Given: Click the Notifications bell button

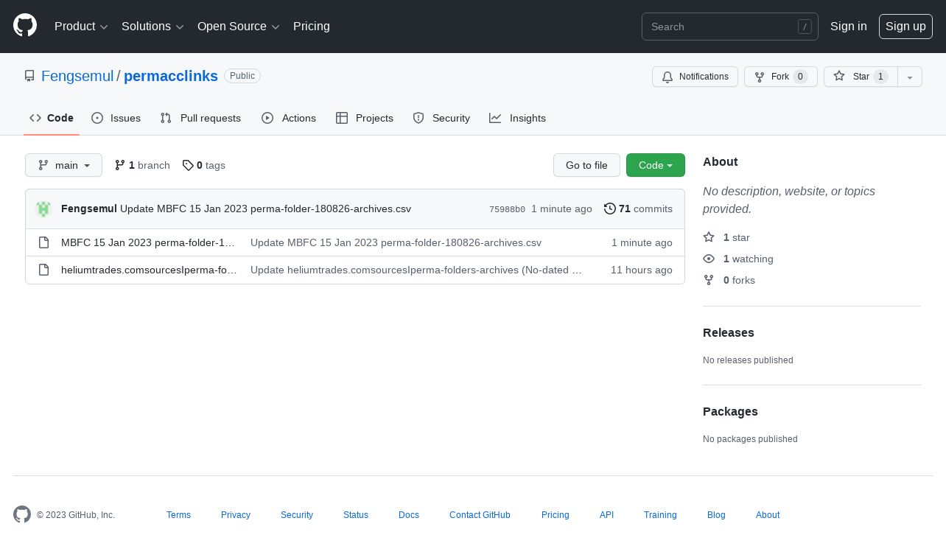Looking at the screenshot, I should click(x=695, y=77).
